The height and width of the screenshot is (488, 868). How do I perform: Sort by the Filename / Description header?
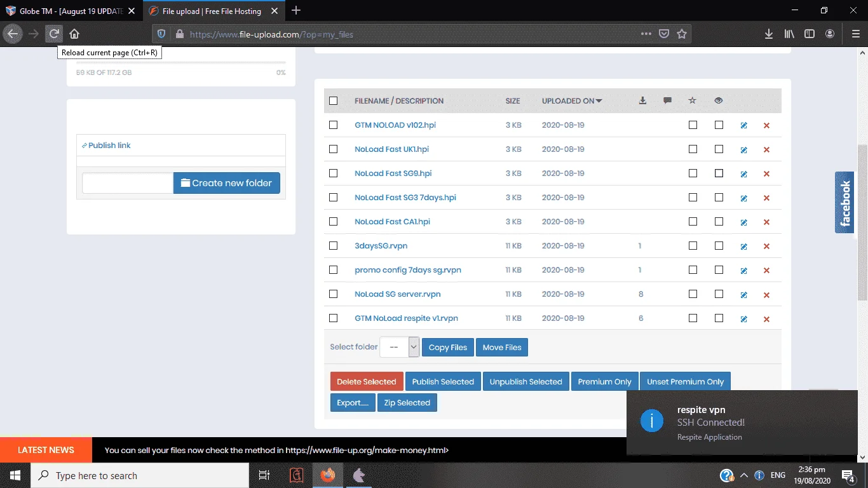coord(399,100)
